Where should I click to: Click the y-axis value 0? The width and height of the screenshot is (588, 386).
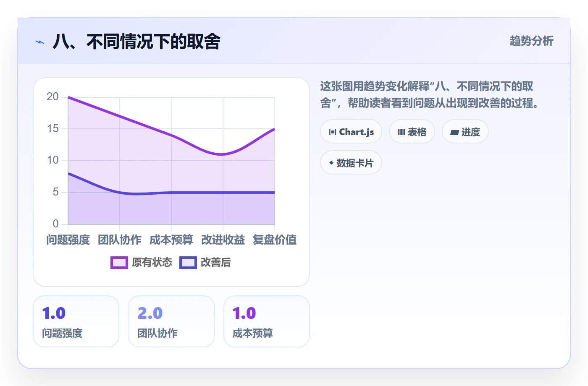click(56, 224)
